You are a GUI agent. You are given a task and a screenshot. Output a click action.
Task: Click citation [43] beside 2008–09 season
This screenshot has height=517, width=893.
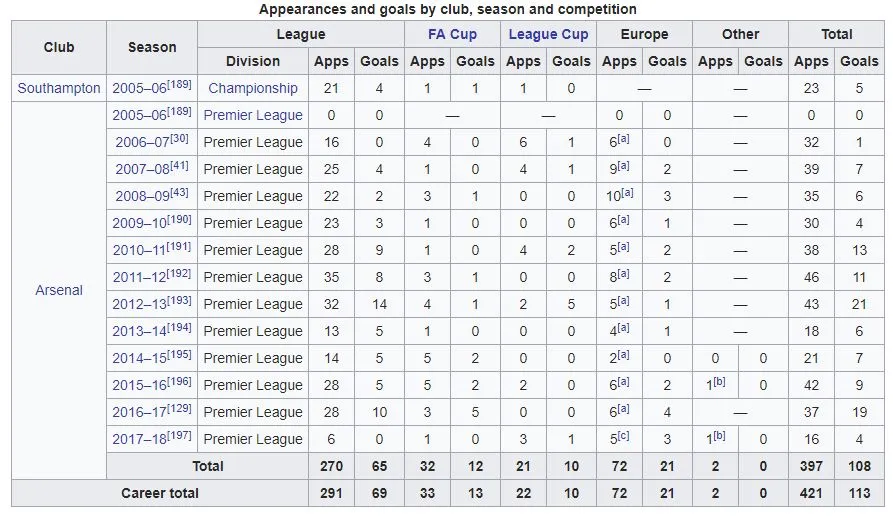(x=180, y=193)
